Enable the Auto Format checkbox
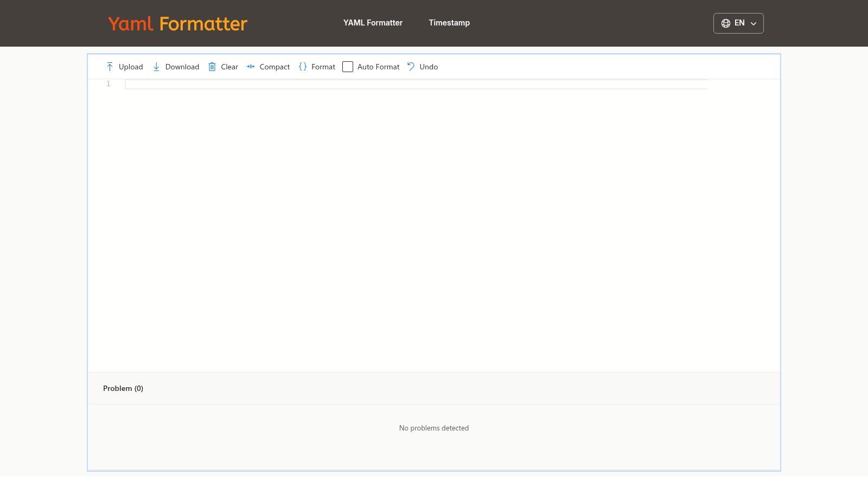 (x=348, y=67)
